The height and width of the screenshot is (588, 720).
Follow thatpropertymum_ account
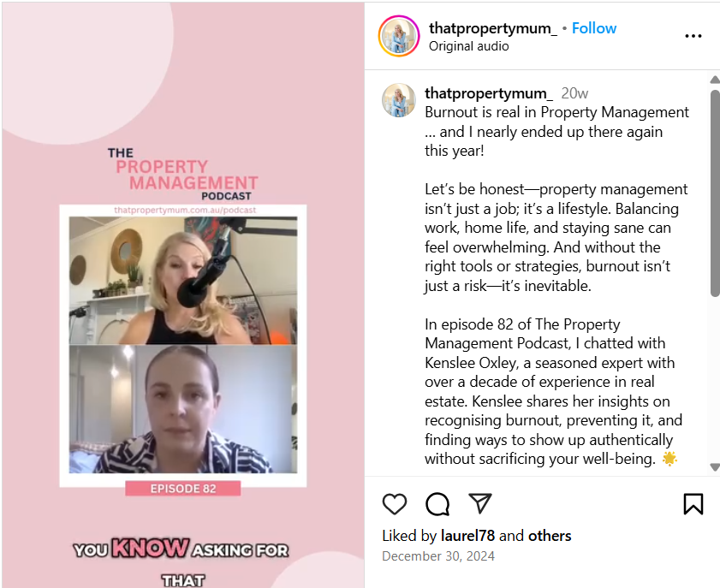pos(594,28)
